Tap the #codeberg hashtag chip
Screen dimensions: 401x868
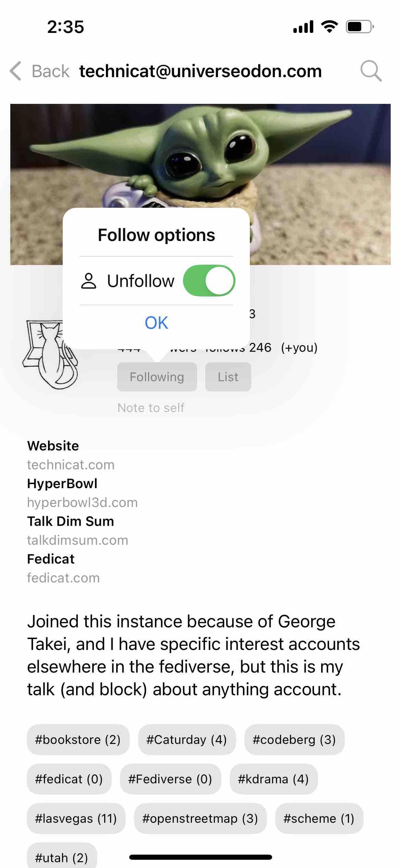pyautogui.click(x=294, y=740)
